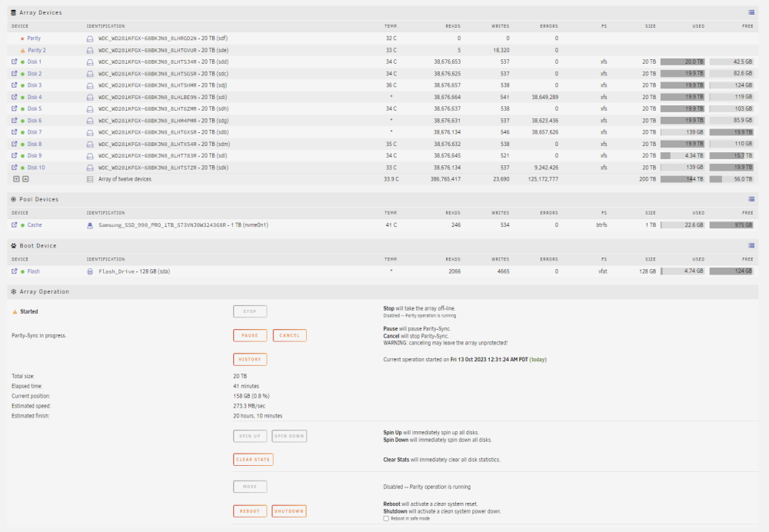Image resolution: width=769 pixels, height=532 pixels.
Task: Click the disabled Stop array button
Action: click(250, 311)
